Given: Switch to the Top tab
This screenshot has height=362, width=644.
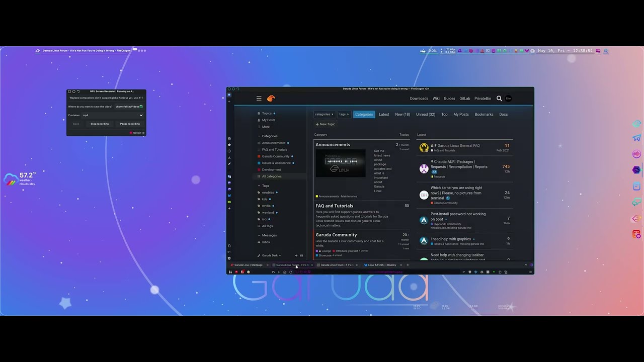Looking at the screenshot, I should point(444,114).
